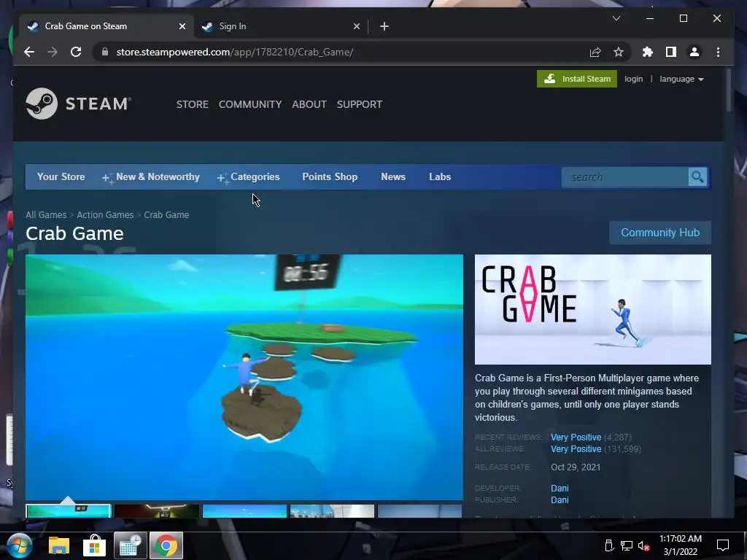Open the calendar app taskbar icon
This screenshot has width=747, height=560.
(130, 545)
